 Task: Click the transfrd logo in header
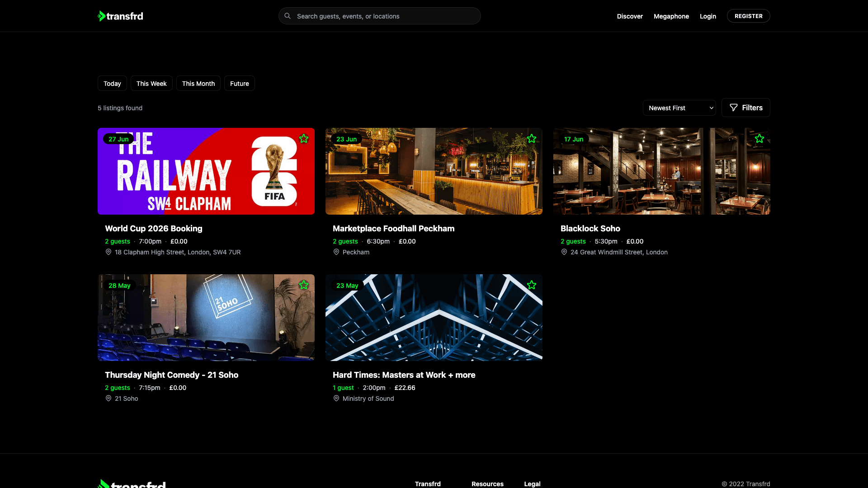click(x=120, y=16)
